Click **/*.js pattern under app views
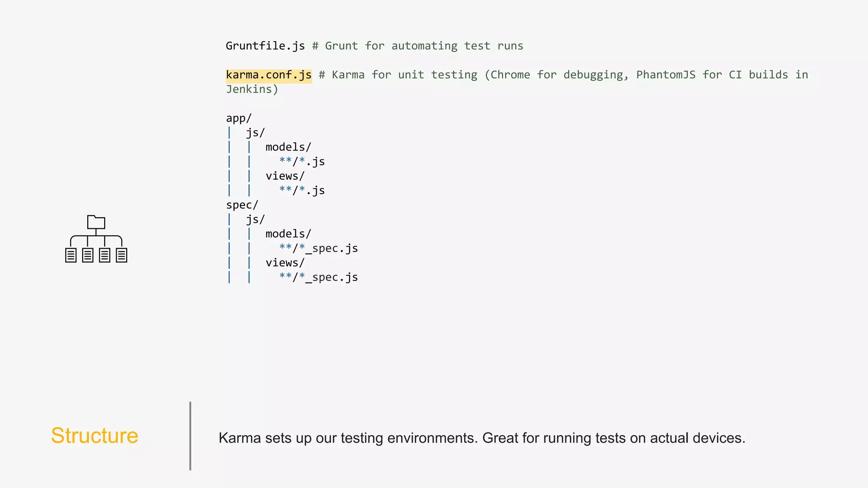868x488 pixels. click(302, 191)
